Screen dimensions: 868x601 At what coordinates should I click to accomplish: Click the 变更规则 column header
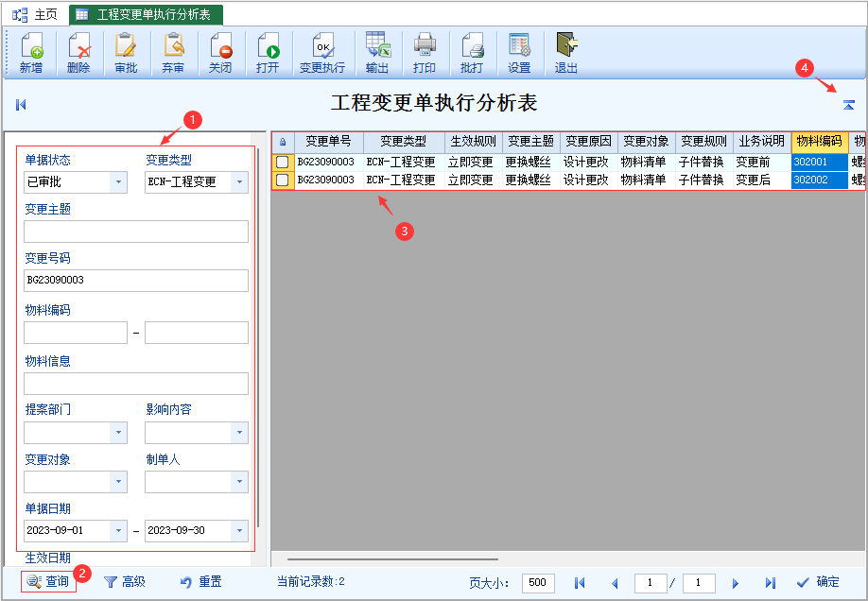704,143
